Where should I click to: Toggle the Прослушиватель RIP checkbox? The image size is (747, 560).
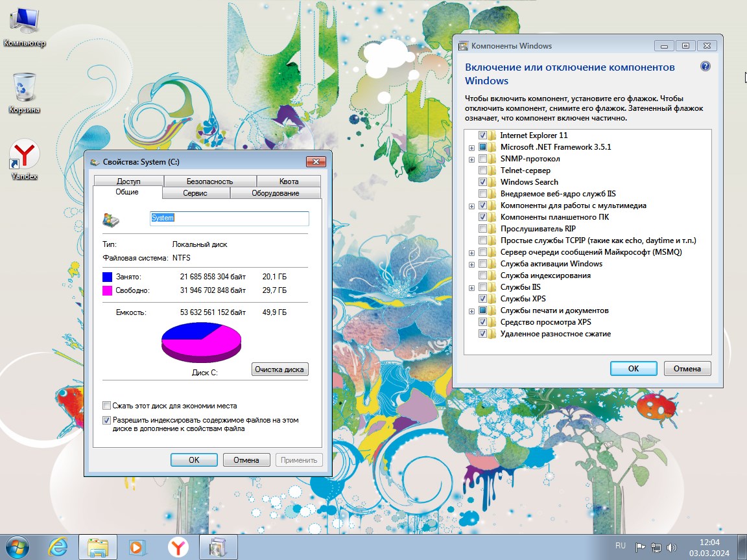482,229
